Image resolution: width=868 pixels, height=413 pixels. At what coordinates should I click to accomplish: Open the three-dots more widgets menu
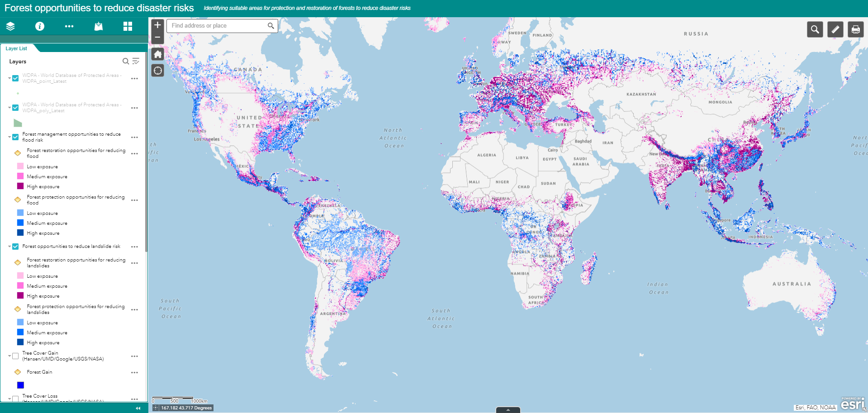(69, 26)
